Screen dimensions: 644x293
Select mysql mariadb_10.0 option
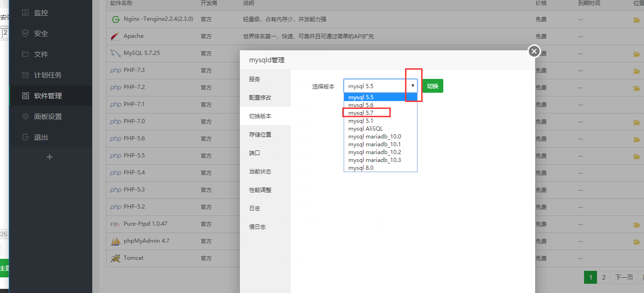pos(381,137)
